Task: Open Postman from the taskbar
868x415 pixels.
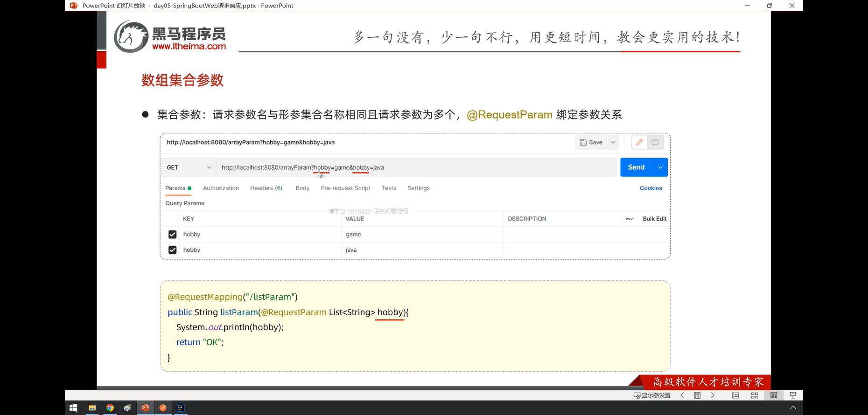Action: click(163, 408)
